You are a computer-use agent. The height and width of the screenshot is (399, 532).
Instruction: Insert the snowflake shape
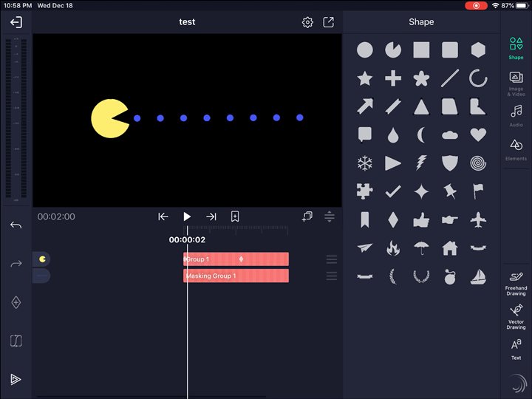click(365, 163)
